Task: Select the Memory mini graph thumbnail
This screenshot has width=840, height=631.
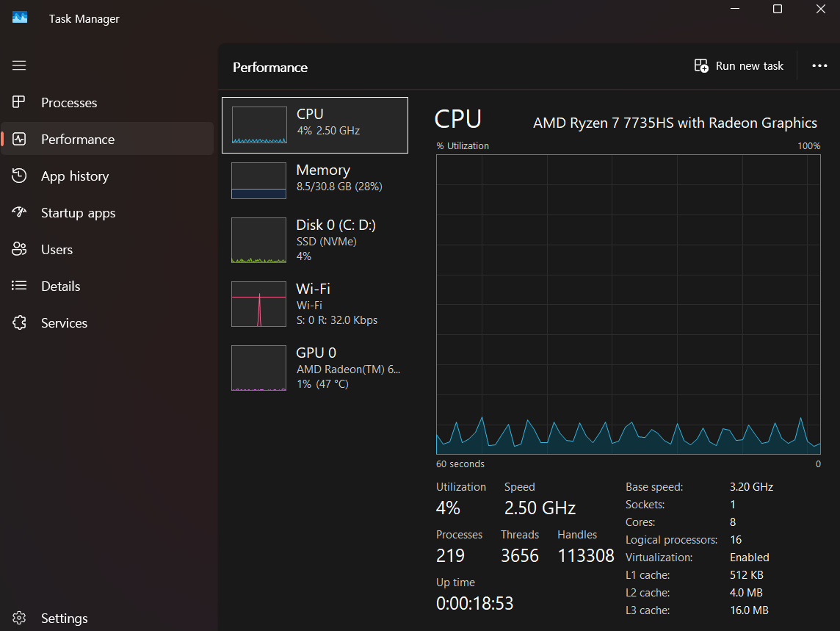Action: pyautogui.click(x=258, y=181)
